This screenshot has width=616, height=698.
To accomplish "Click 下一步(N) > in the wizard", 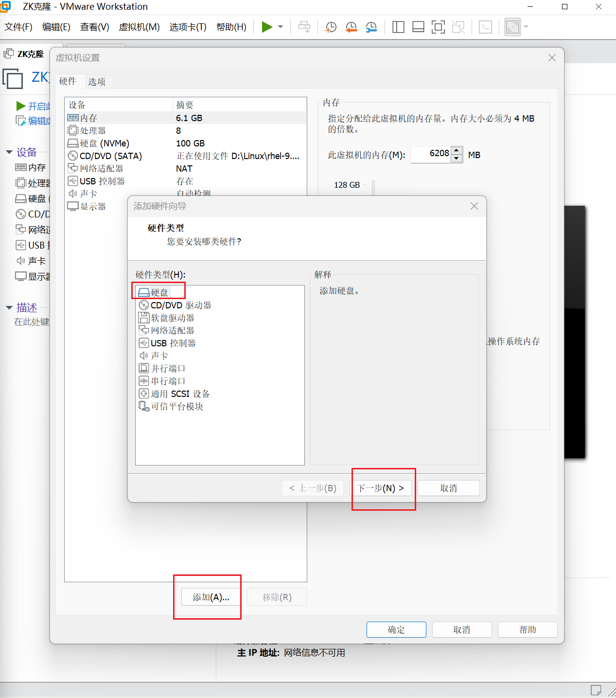I will click(x=381, y=488).
